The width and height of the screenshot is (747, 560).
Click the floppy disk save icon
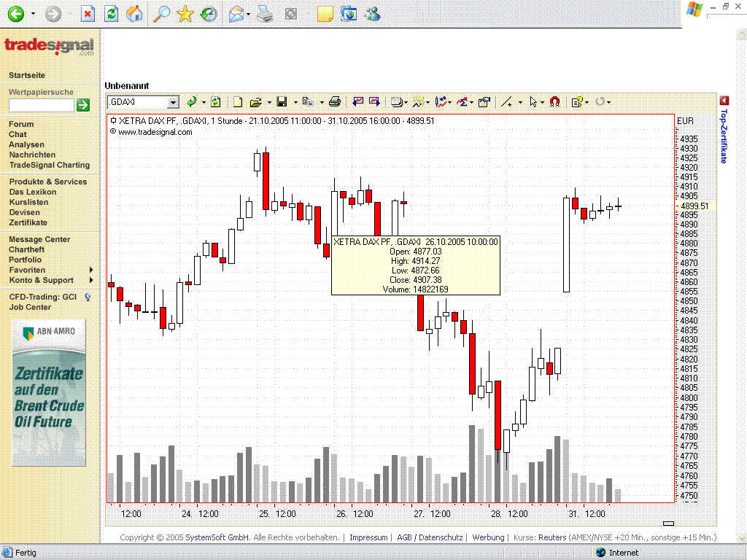pyautogui.click(x=282, y=102)
